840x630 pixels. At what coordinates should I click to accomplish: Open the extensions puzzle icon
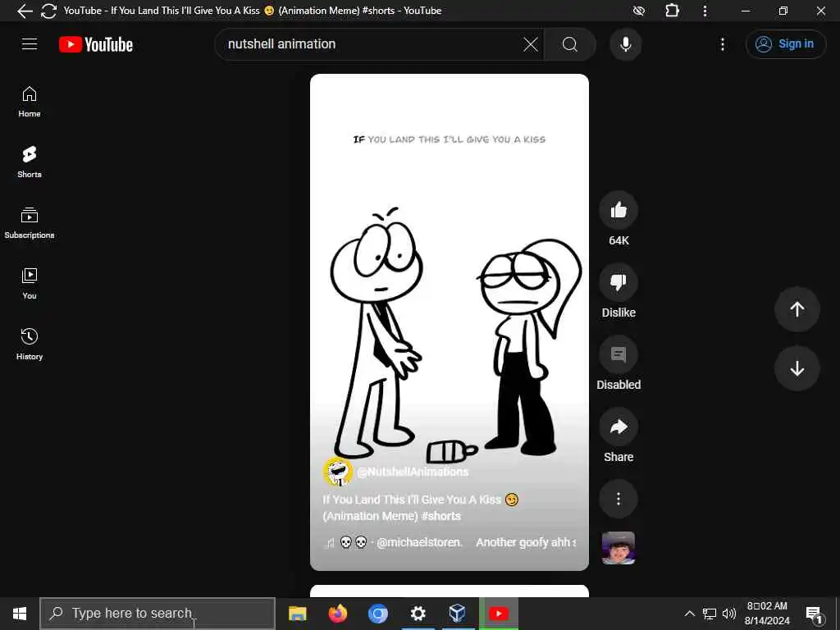click(x=672, y=11)
